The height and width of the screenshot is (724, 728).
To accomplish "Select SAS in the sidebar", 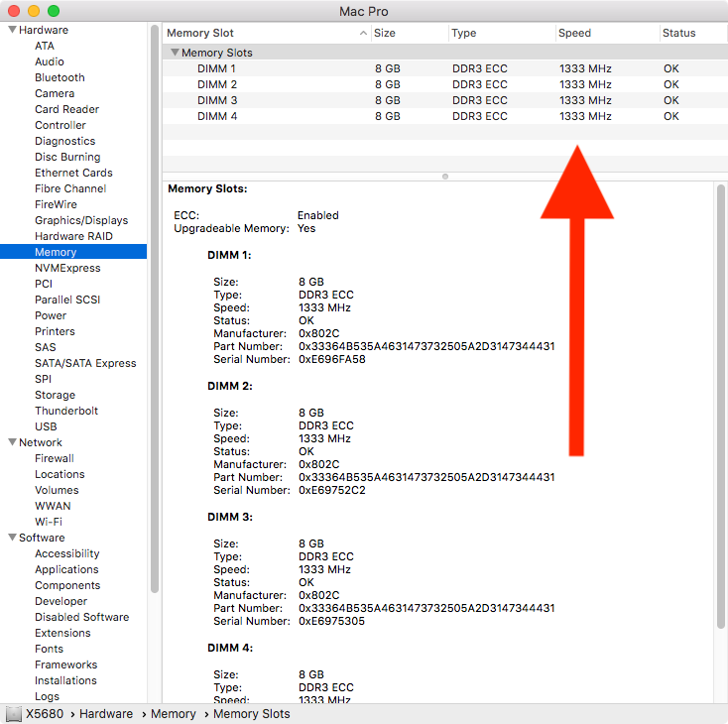I will click(46, 347).
